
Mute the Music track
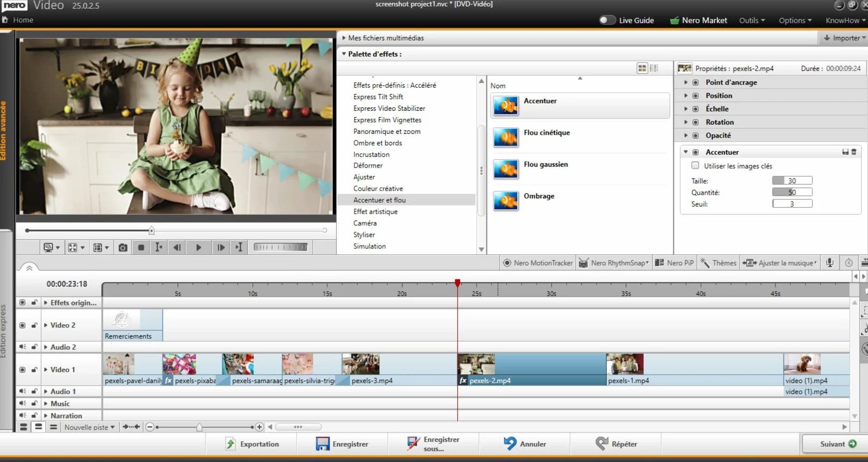pos(22,403)
